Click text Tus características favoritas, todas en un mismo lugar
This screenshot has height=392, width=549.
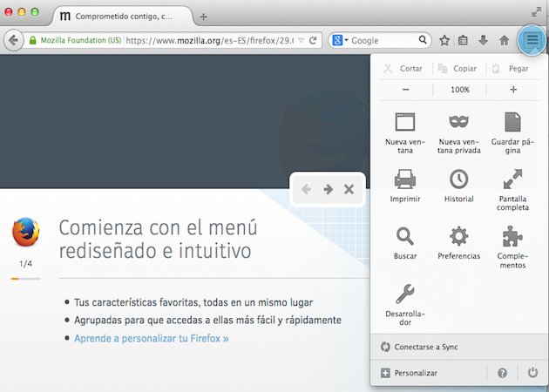coord(193,302)
